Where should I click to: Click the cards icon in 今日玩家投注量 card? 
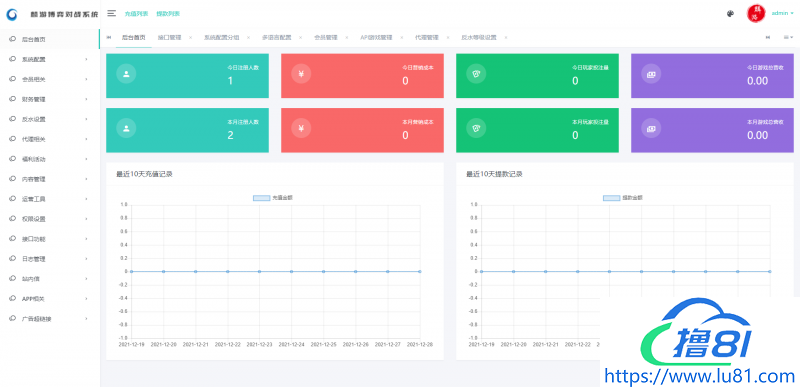(476, 74)
